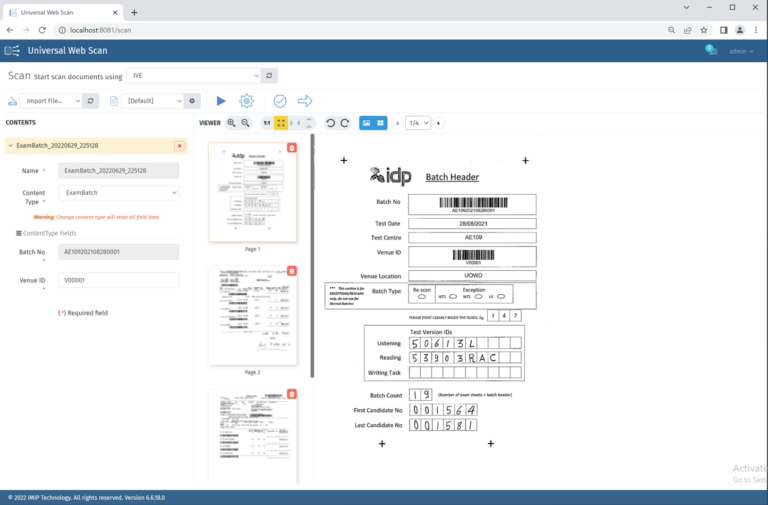Image resolution: width=768 pixels, height=505 pixels.
Task: Collapse the ExamBatch_20220629_225128 batch header
Action: coord(11,145)
